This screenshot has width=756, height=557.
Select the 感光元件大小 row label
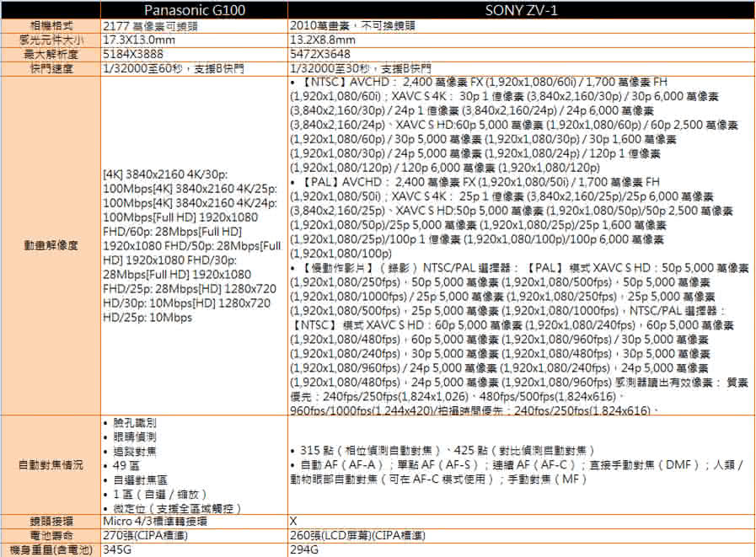[51, 40]
